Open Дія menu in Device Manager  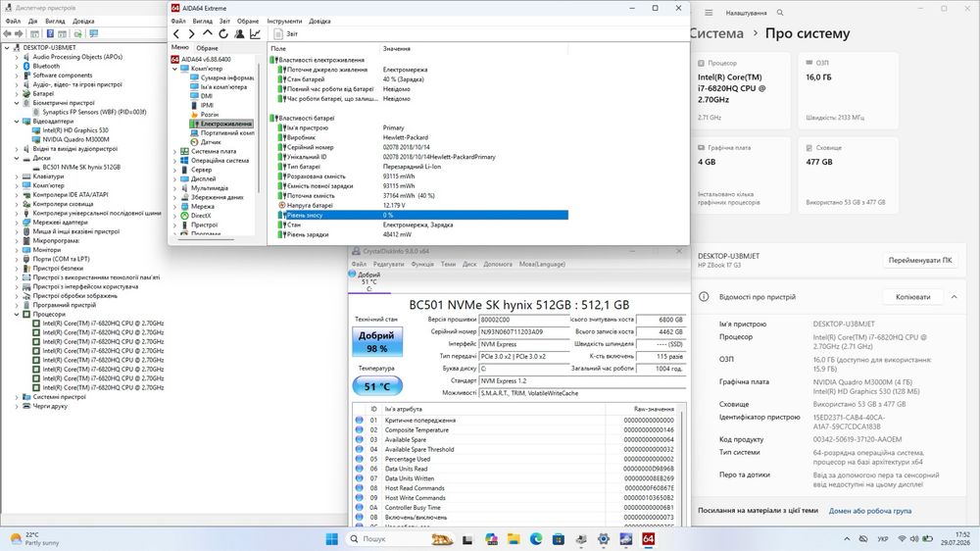pos(32,21)
